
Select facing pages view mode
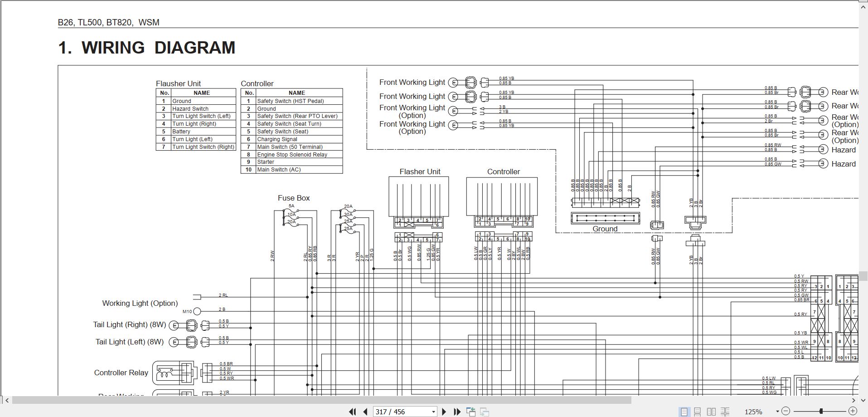711,412
